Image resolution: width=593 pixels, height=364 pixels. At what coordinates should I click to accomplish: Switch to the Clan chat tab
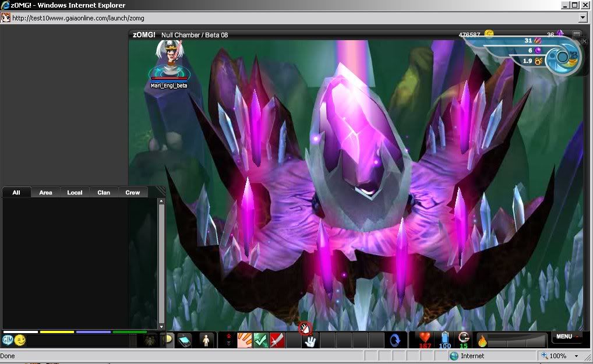104,192
